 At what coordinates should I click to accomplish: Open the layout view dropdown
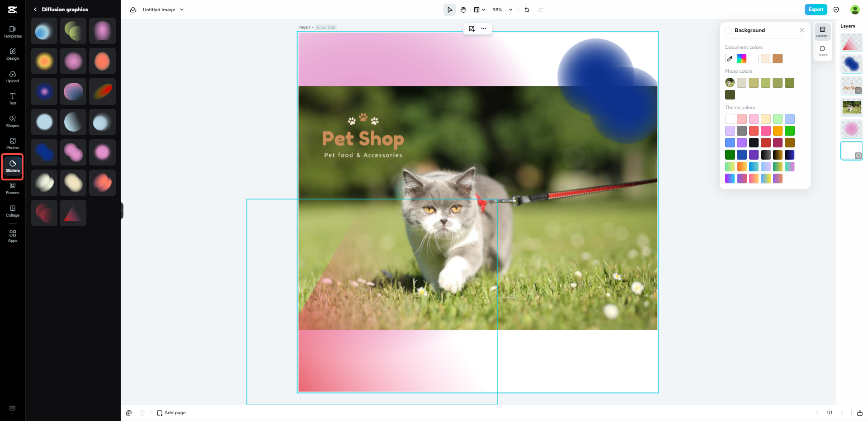pyautogui.click(x=479, y=9)
